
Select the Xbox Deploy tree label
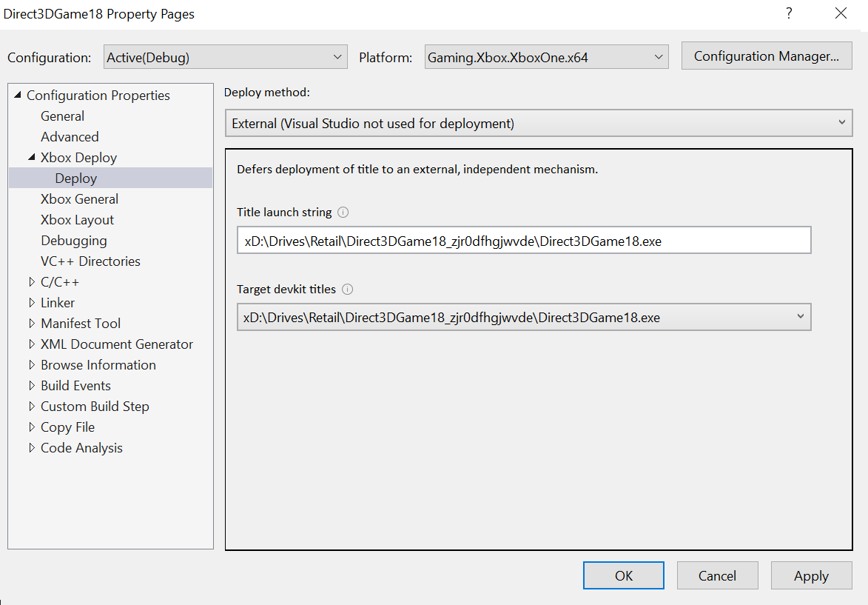78,157
